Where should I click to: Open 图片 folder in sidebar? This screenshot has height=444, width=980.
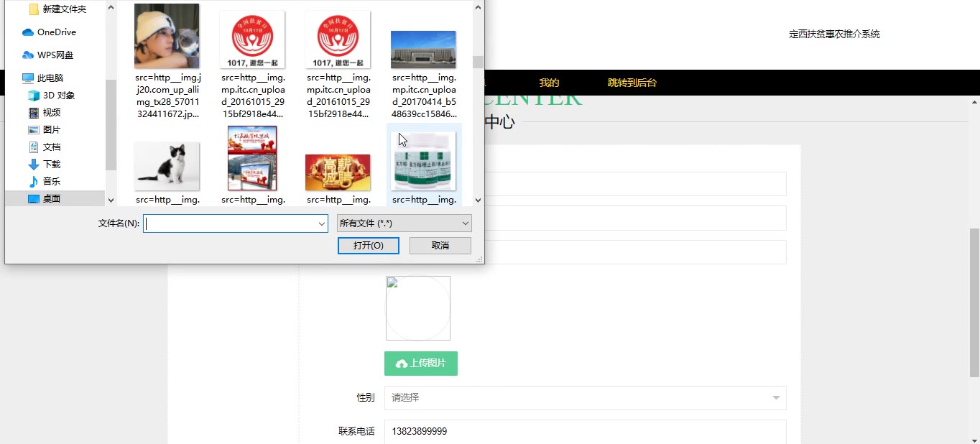pyautogui.click(x=52, y=130)
